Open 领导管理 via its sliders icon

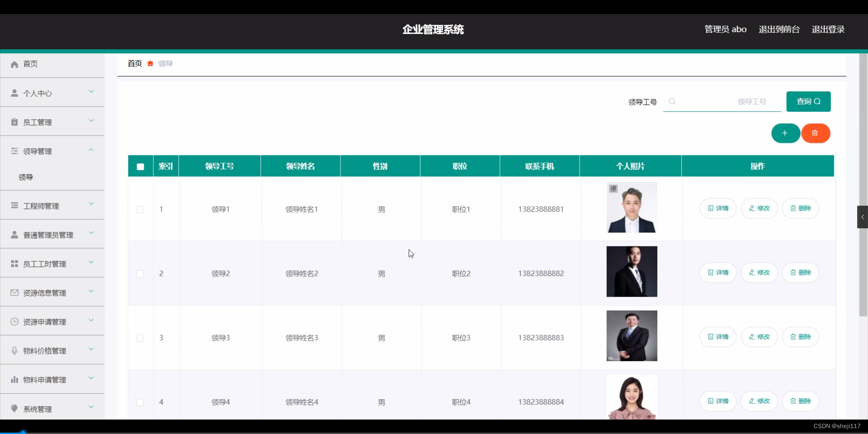(x=14, y=151)
